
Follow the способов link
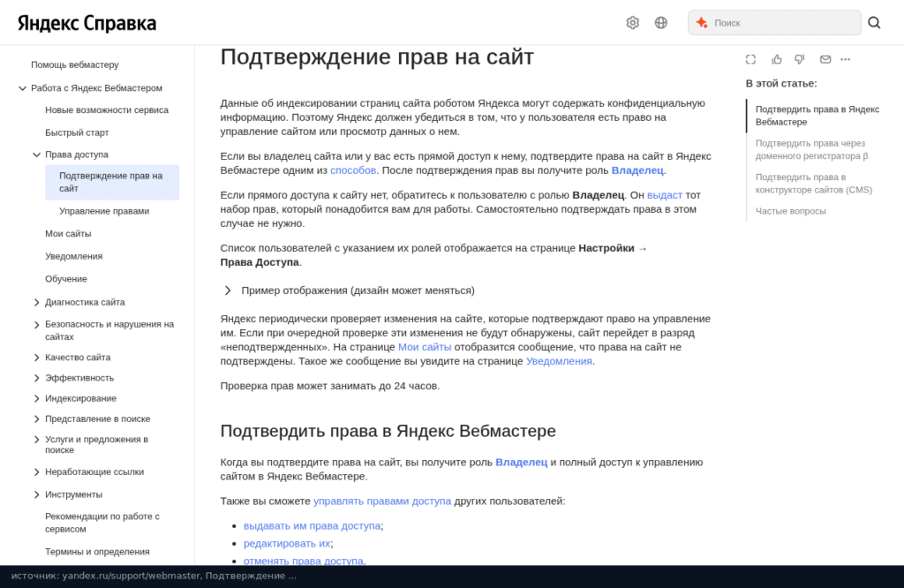(x=353, y=170)
